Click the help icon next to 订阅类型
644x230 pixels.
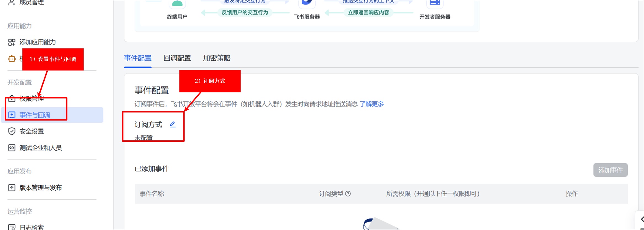tap(348, 194)
